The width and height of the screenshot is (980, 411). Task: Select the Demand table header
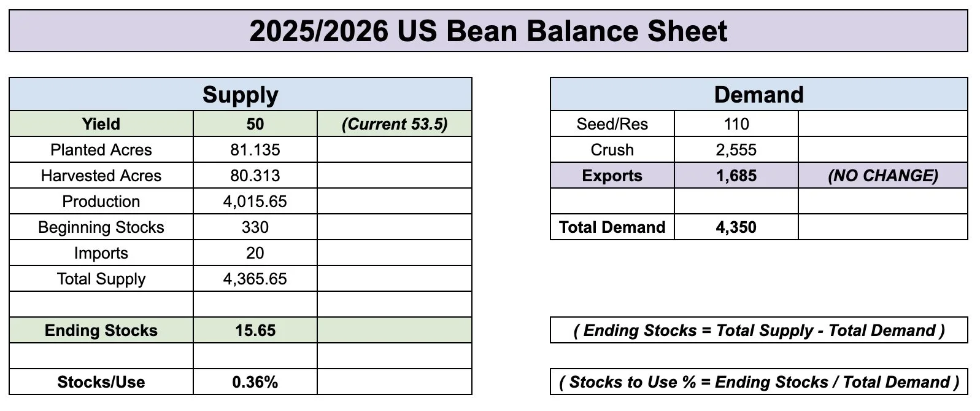coord(759,95)
